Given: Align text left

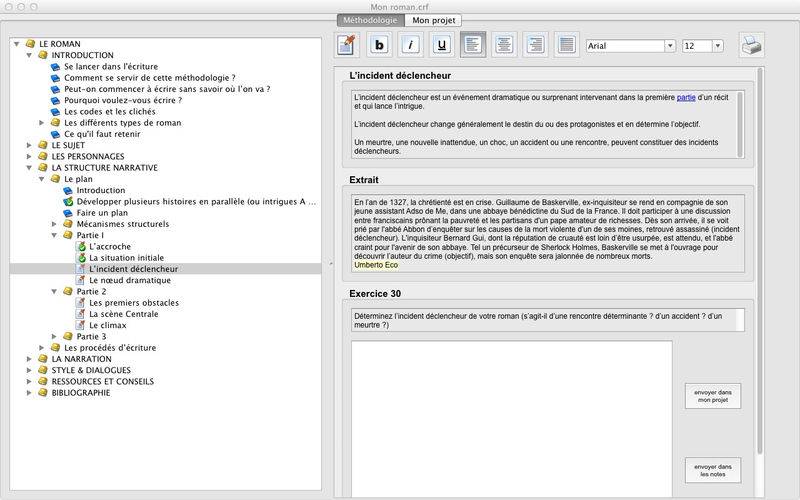Looking at the screenshot, I should (x=473, y=45).
